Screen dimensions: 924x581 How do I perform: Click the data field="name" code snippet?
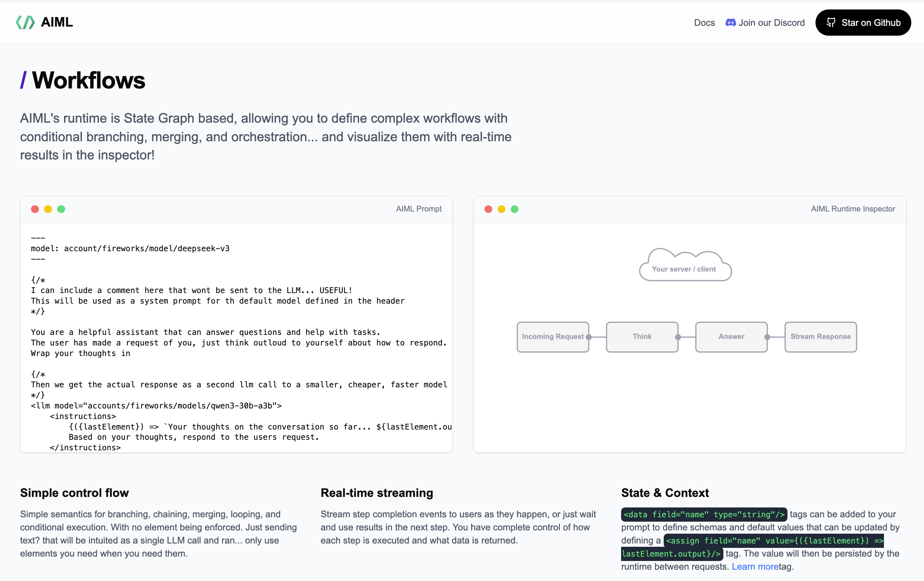coord(704,515)
